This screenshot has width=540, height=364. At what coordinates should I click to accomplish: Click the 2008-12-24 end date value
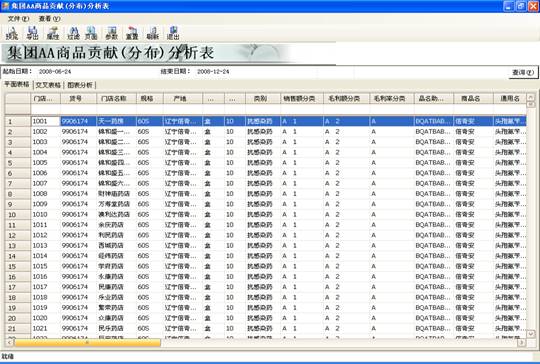213,72
